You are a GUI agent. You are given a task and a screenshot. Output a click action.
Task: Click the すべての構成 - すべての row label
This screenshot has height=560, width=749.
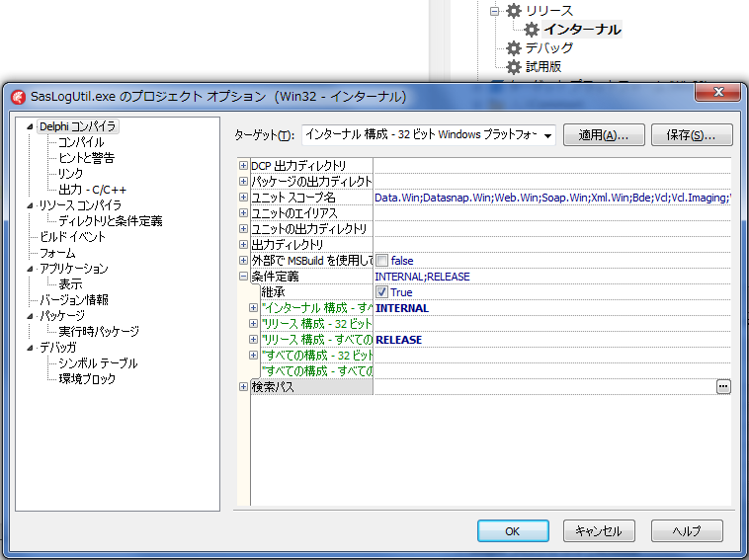317,371
